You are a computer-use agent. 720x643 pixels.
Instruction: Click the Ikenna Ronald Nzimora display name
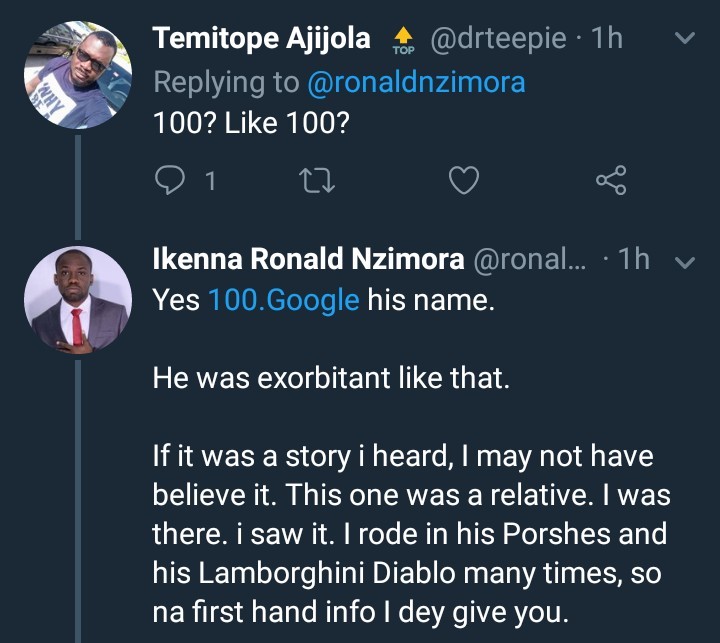tap(308, 261)
